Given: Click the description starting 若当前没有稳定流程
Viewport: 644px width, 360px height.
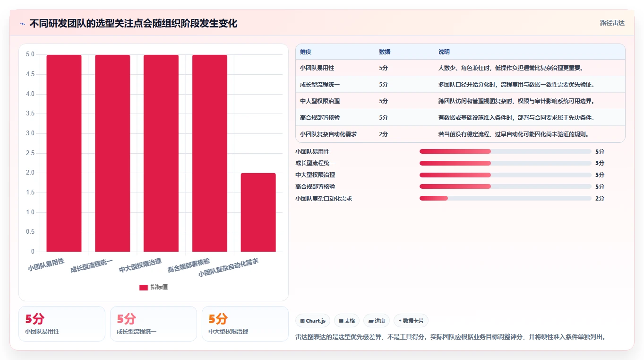Looking at the screenshot, I should tap(513, 134).
